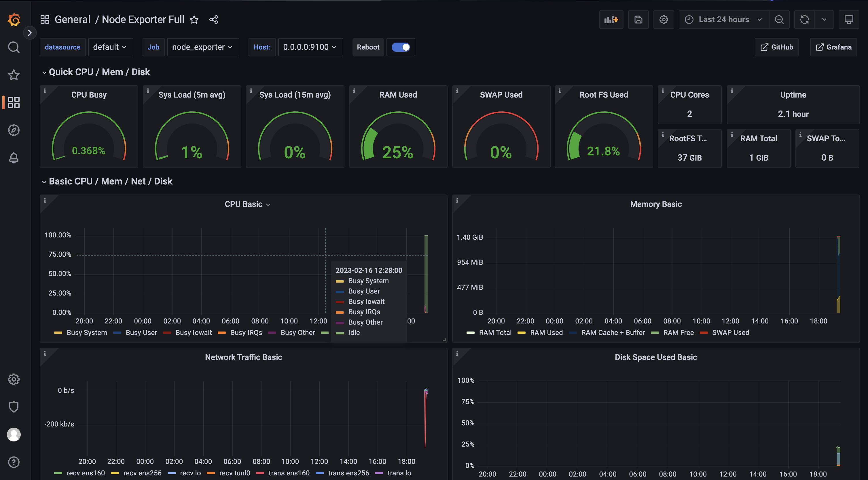Open the Dashboards sidebar grid icon

click(14, 102)
